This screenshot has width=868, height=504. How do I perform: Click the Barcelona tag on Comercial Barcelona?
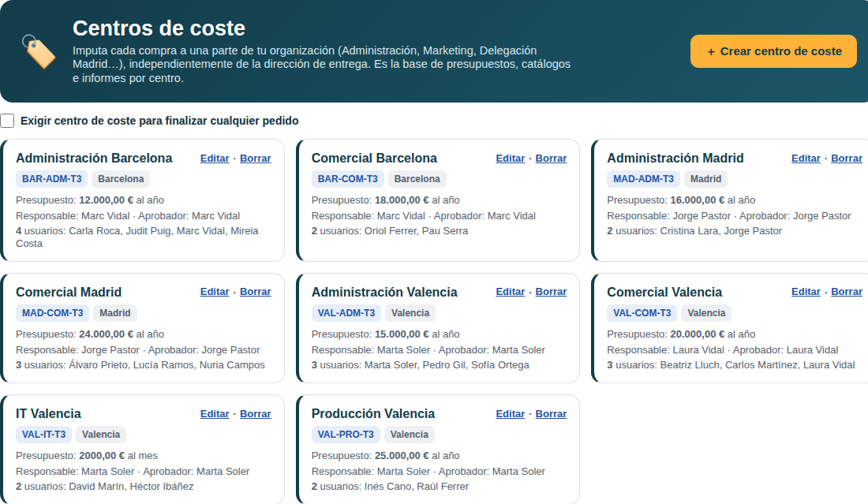(417, 179)
